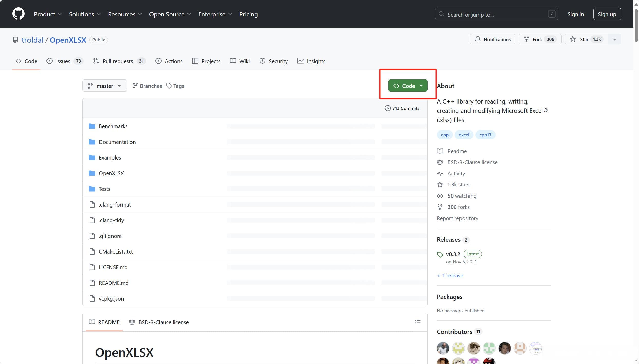Click the license scale icon in About
The height and width of the screenshot is (364, 639).
point(440,162)
